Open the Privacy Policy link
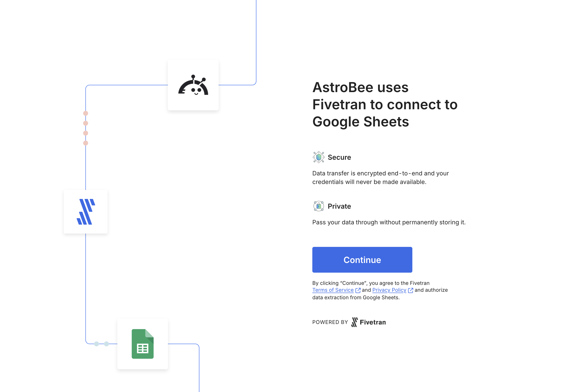The width and height of the screenshot is (583, 392). [389, 290]
